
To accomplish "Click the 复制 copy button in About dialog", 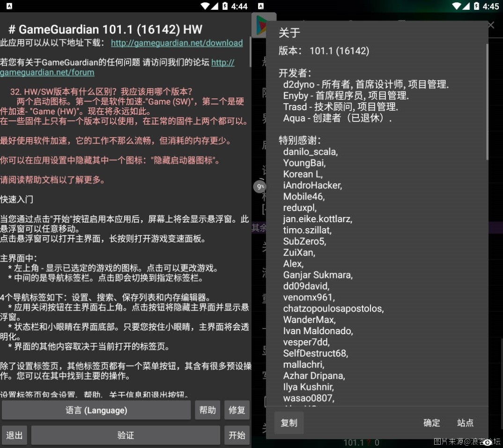I will tap(289, 423).
